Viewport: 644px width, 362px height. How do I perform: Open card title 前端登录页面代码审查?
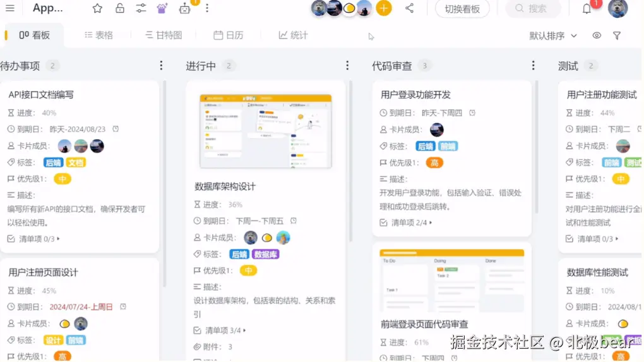[x=424, y=324]
